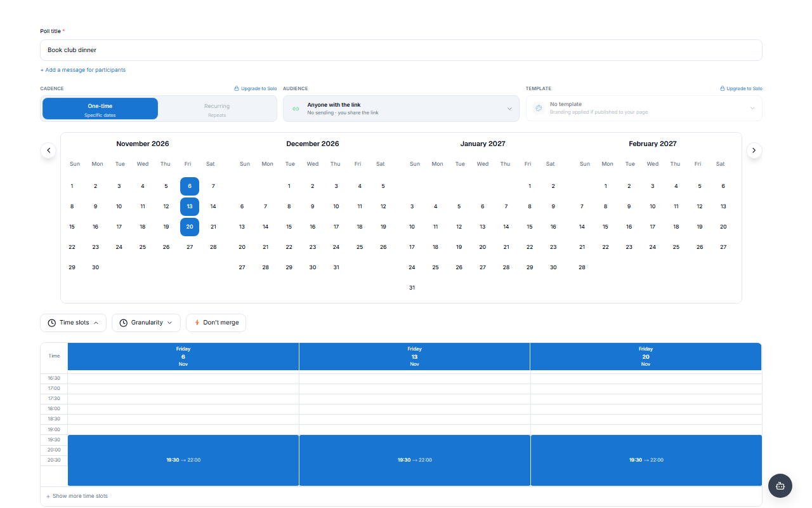Click the lock icon by Template upgrade

pyautogui.click(x=723, y=89)
